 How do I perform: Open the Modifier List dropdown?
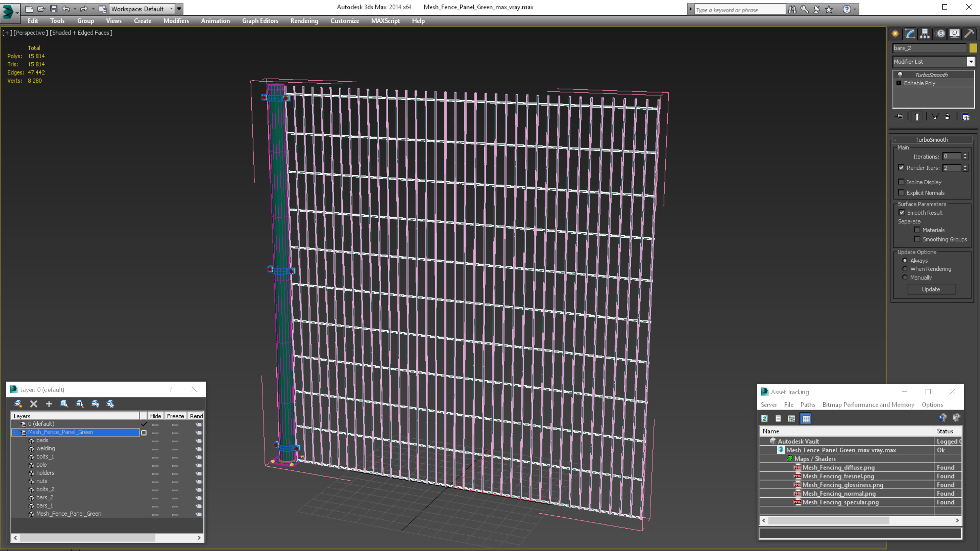970,62
